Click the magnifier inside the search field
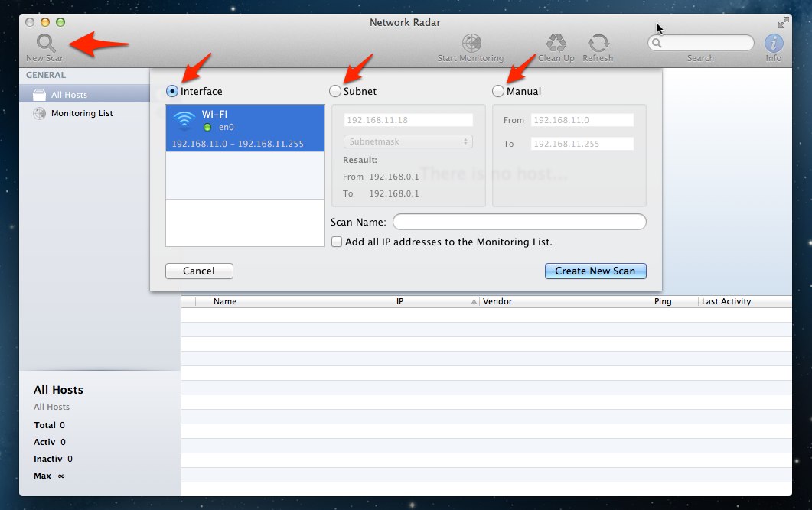 tap(657, 43)
